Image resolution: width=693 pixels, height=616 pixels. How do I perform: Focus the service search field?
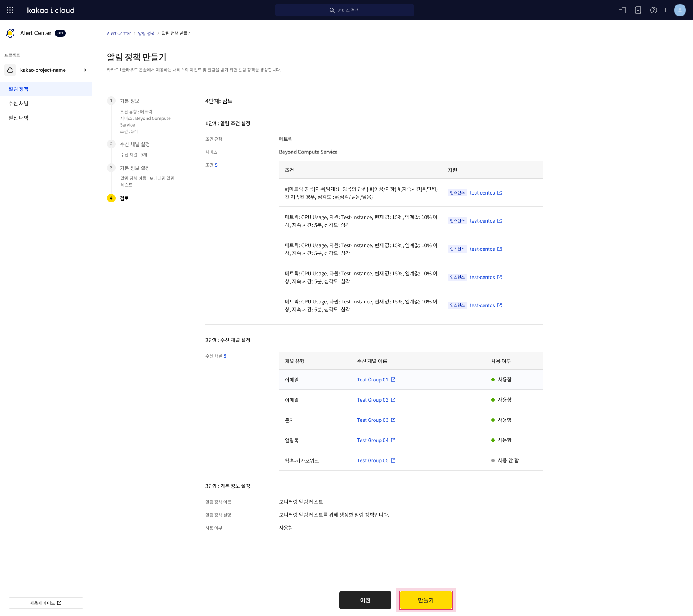tap(345, 10)
